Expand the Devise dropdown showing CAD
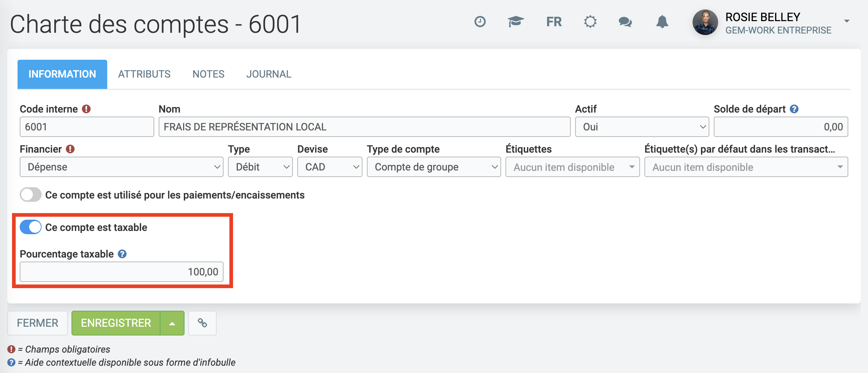868x373 pixels. [x=329, y=167]
